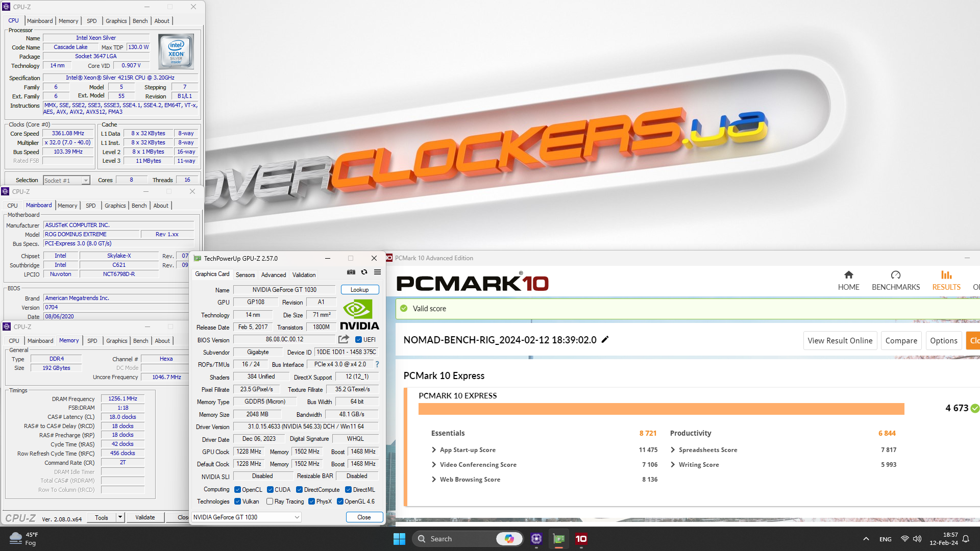Screen dimensions: 980x551
Task: Toggle the DirectML checkbox
Action: coord(348,490)
